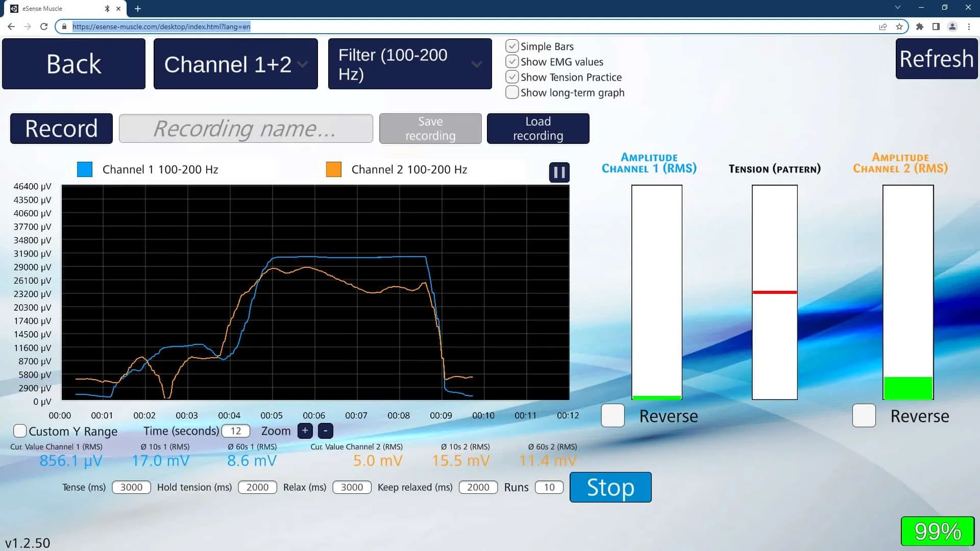
Task: Zoom in on the graph timeline
Action: 305,431
